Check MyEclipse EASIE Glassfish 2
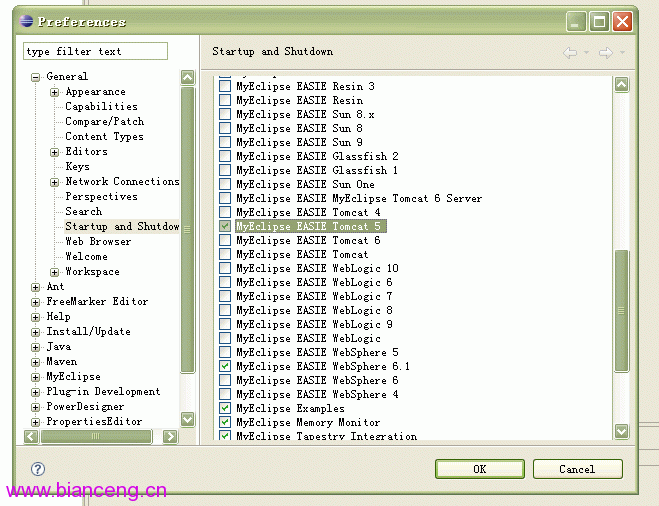 225,156
